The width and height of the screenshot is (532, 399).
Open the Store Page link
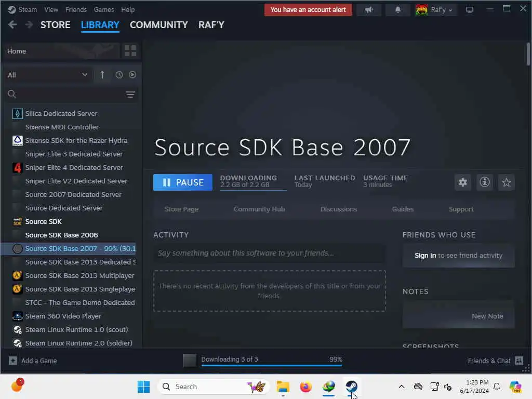[181, 209]
